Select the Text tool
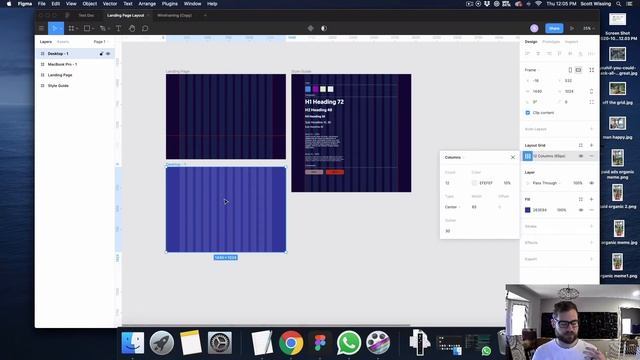640x360 pixels. click(x=118, y=29)
